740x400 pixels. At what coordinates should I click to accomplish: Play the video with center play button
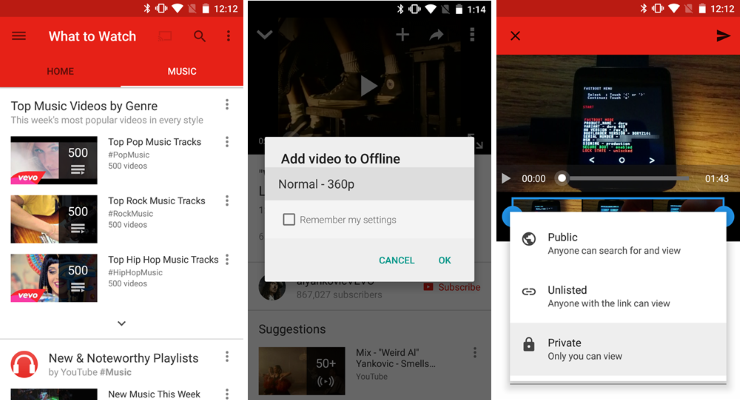point(369,86)
